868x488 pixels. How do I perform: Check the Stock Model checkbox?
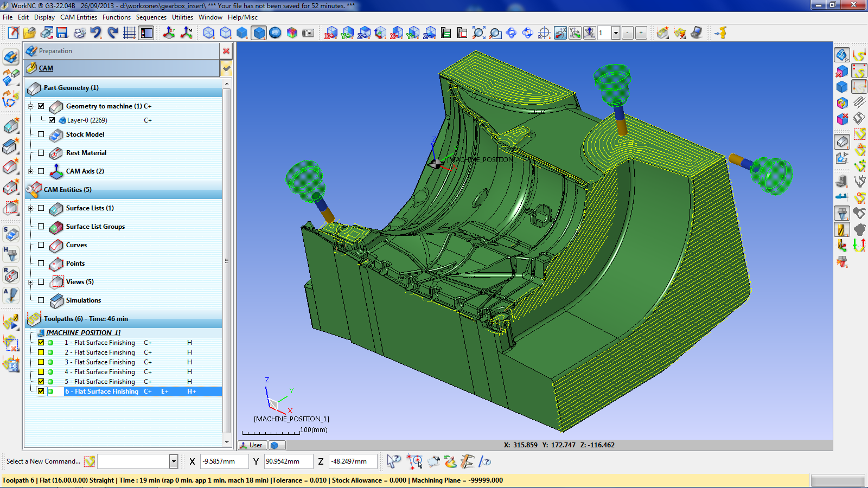pos(41,134)
